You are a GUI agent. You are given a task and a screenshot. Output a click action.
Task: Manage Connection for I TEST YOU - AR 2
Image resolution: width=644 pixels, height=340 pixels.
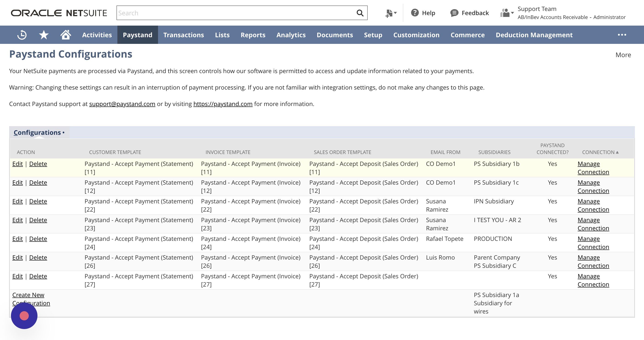593,224
